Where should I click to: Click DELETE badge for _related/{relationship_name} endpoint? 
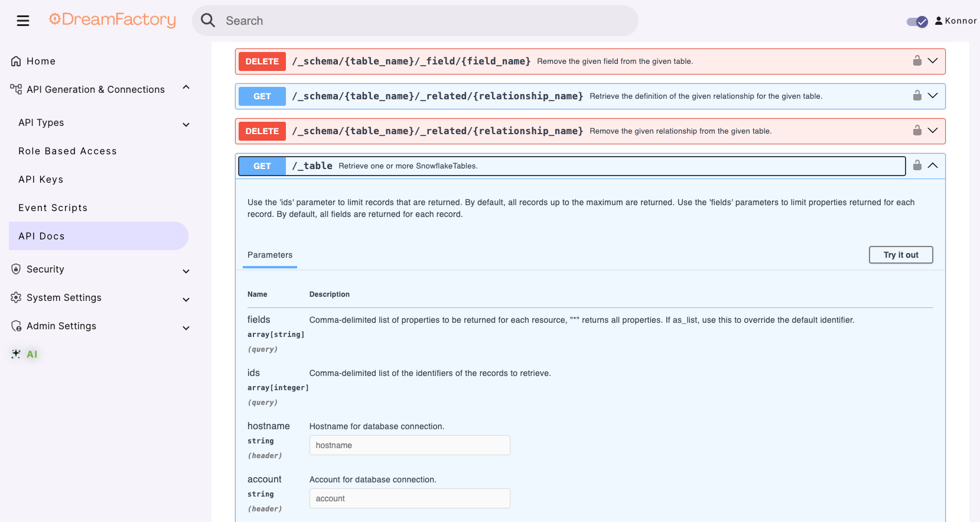(262, 131)
